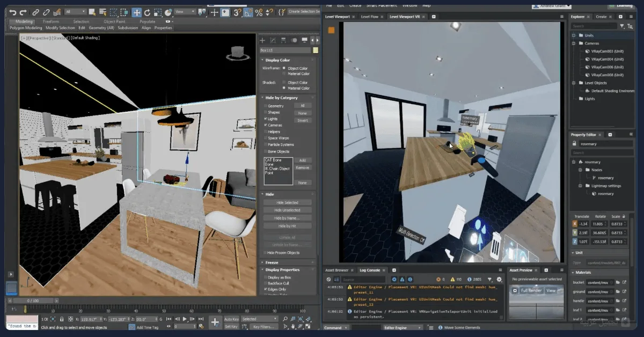Open Log Console settings gear
Viewport: 644px width, 337px height.
tap(500, 280)
